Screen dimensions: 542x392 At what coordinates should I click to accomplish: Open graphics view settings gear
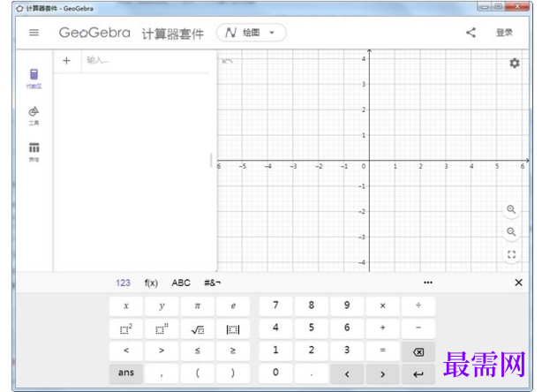[515, 64]
